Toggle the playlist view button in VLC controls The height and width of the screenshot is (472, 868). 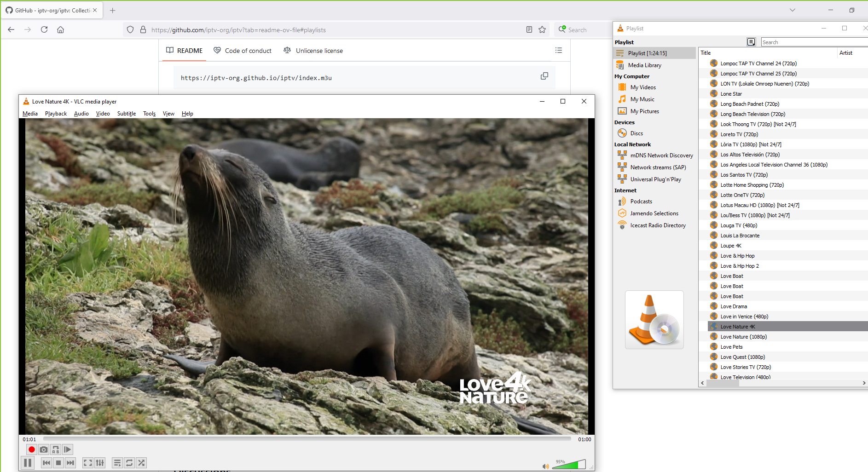(x=117, y=463)
